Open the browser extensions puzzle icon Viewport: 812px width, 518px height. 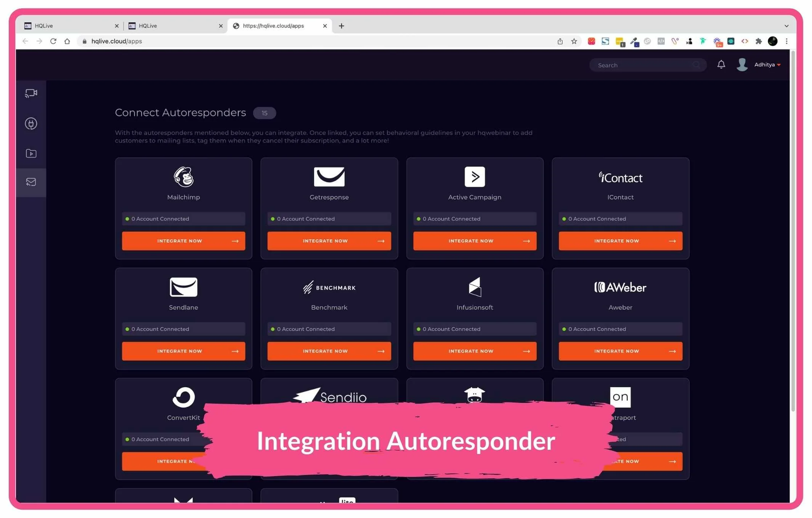(x=759, y=41)
